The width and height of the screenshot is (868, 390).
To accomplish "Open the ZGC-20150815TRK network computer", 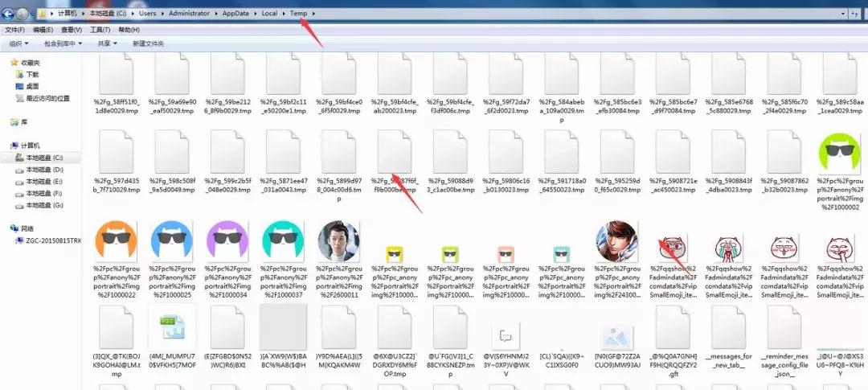I will [54, 240].
